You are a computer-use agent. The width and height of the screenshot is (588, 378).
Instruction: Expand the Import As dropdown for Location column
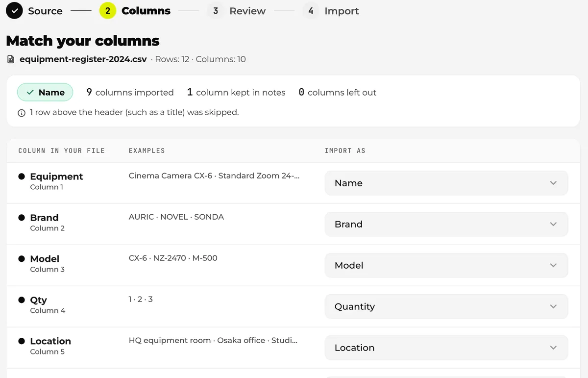click(446, 348)
